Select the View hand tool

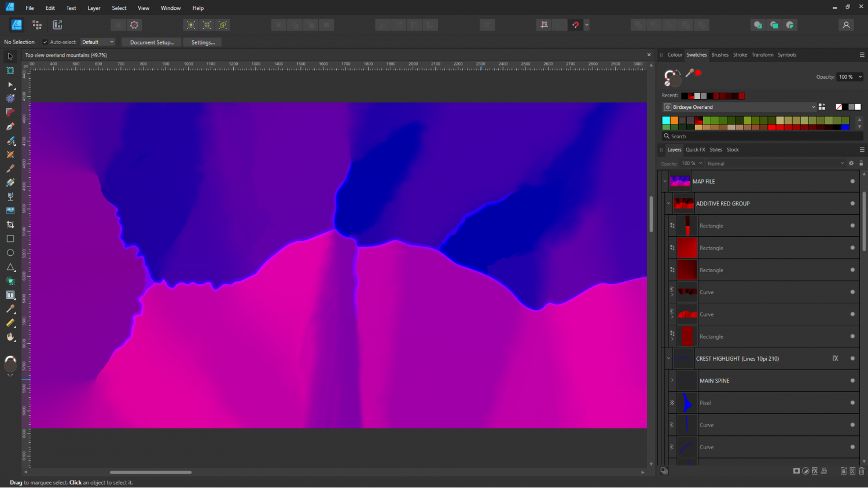click(x=10, y=337)
